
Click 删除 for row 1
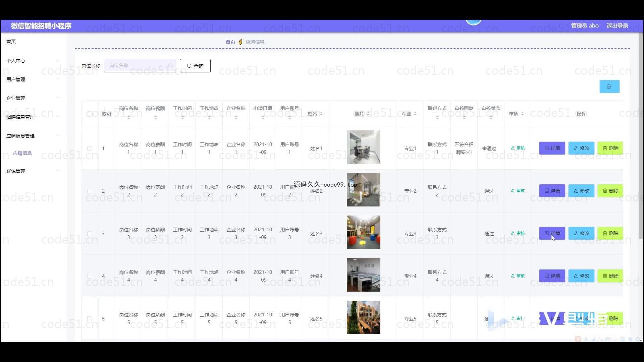(x=610, y=148)
